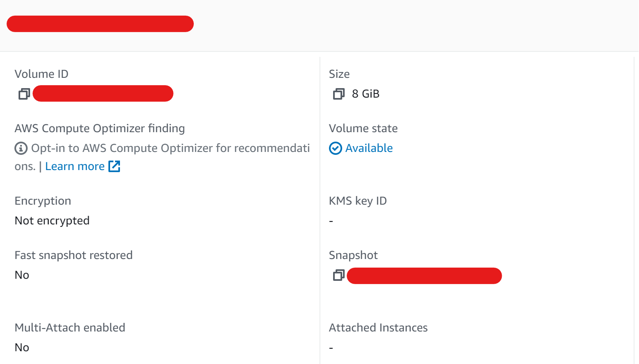Click No under Fast snapshot restored
The width and height of the screenshot is (639, 364).
click(x=22, y=275)
